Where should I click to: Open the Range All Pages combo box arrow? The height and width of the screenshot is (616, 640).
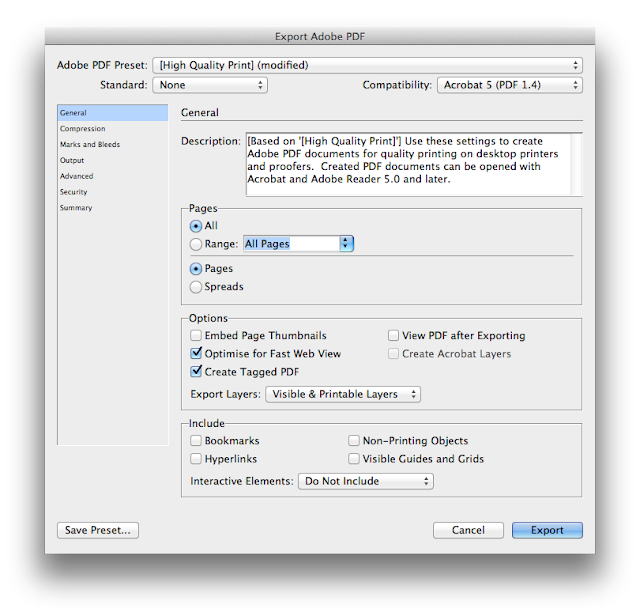[346, 244]
